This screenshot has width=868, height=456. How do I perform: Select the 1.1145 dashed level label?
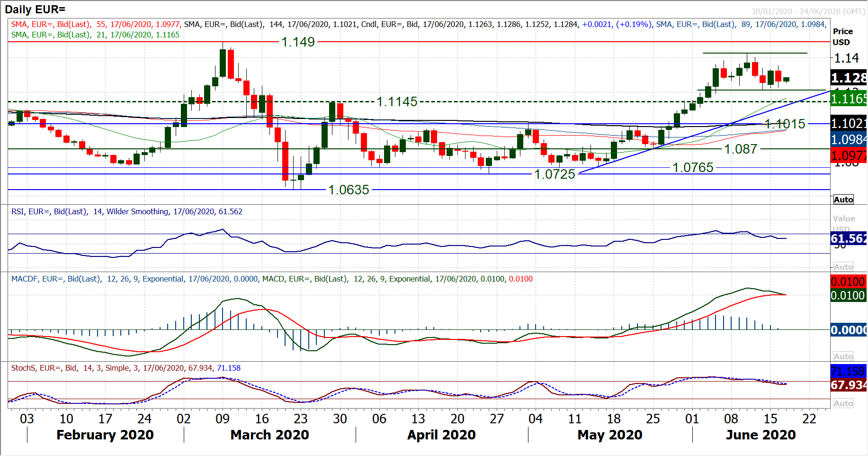(397, 102)
